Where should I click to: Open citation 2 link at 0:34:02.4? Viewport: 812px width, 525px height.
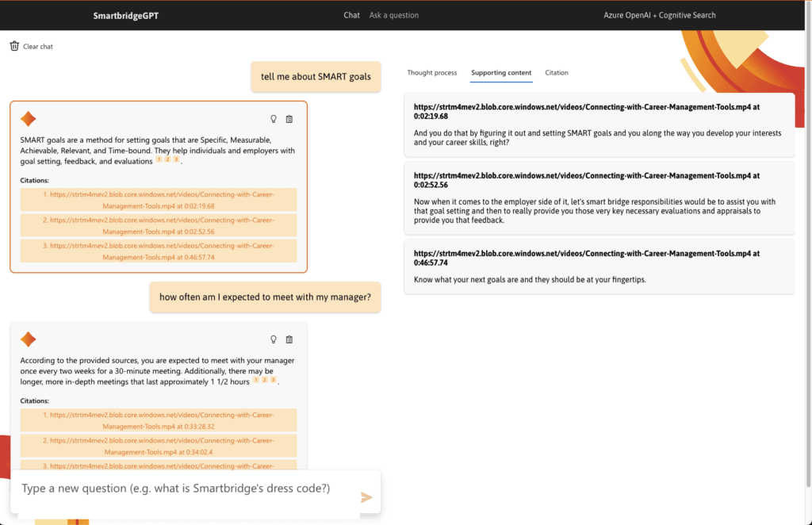[159, 446]
